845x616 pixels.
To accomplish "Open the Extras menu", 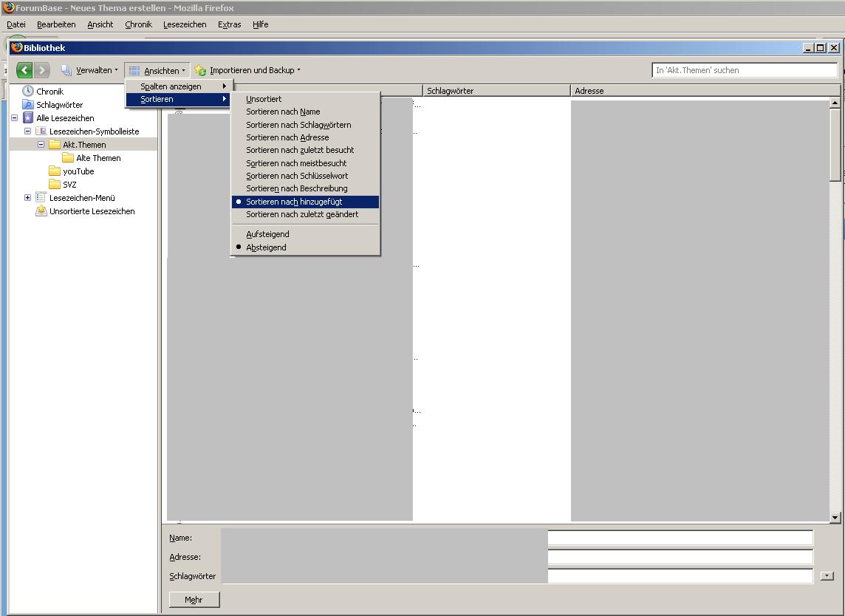I will [230, 24].
